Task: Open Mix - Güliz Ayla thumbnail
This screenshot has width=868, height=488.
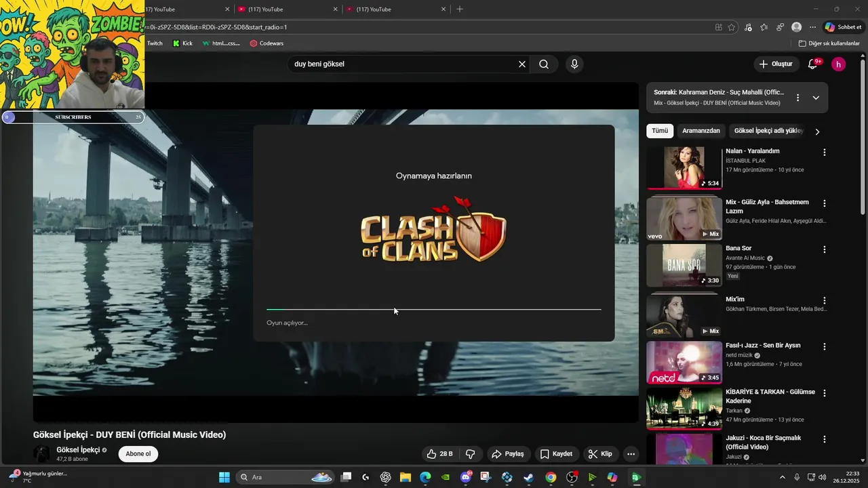Action: (684, 218)
